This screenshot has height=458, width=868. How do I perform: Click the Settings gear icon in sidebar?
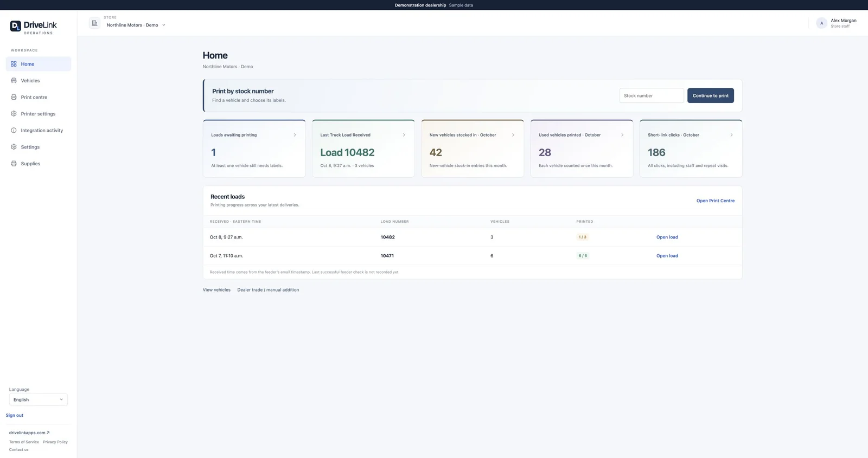(x=14, y=147)
